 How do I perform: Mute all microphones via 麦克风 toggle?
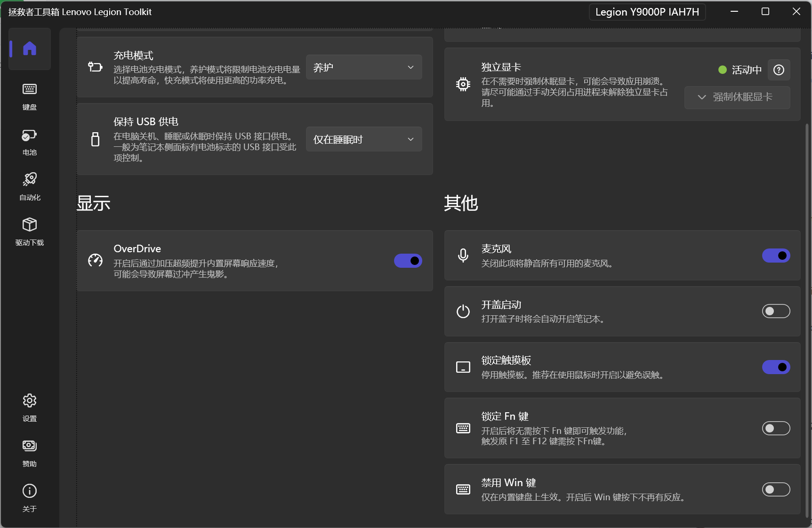776,256
